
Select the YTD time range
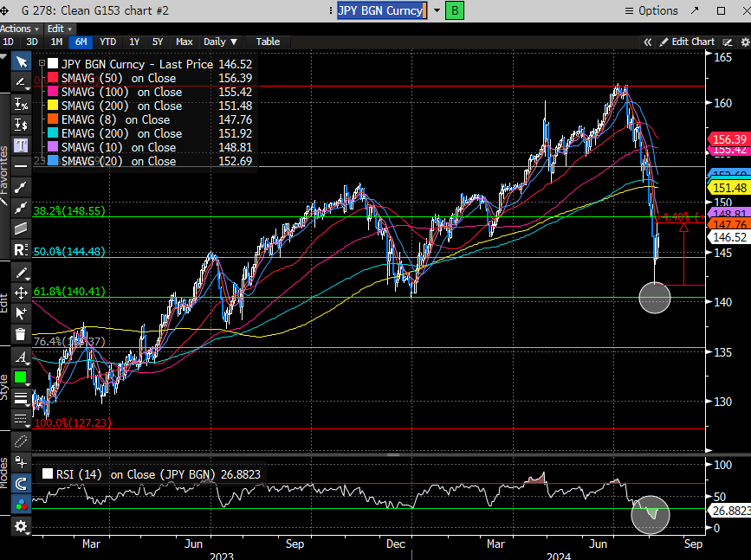coord(107,42)
